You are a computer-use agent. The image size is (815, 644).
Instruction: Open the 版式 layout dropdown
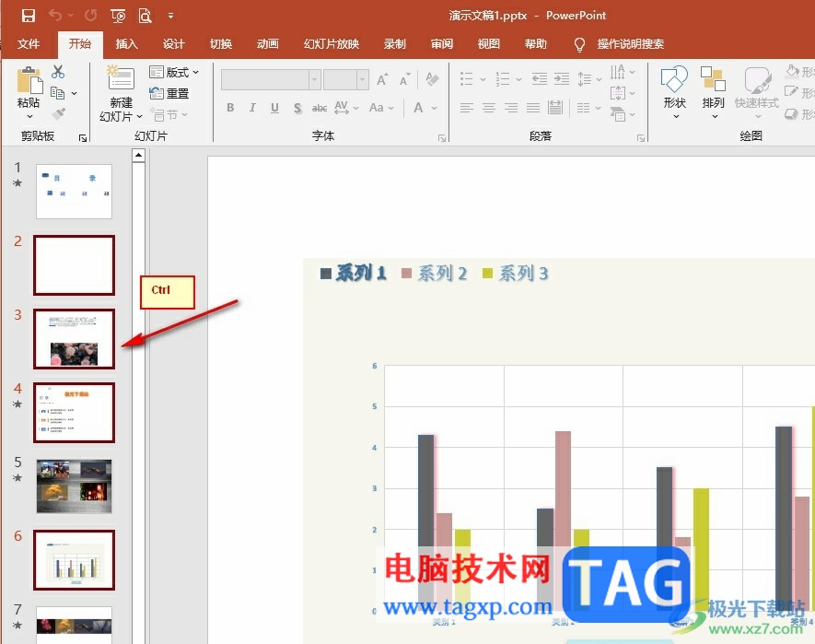tap(174, 72)
